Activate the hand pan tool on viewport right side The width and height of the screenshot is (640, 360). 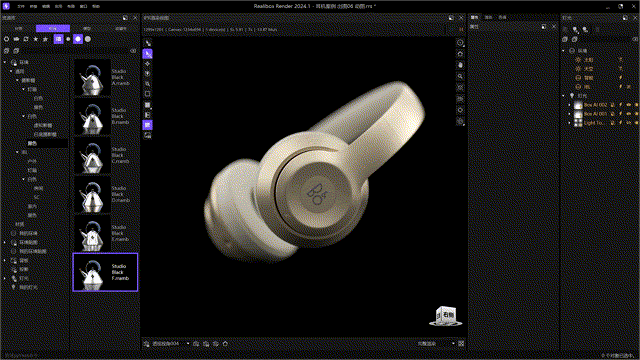coord(460,65)
